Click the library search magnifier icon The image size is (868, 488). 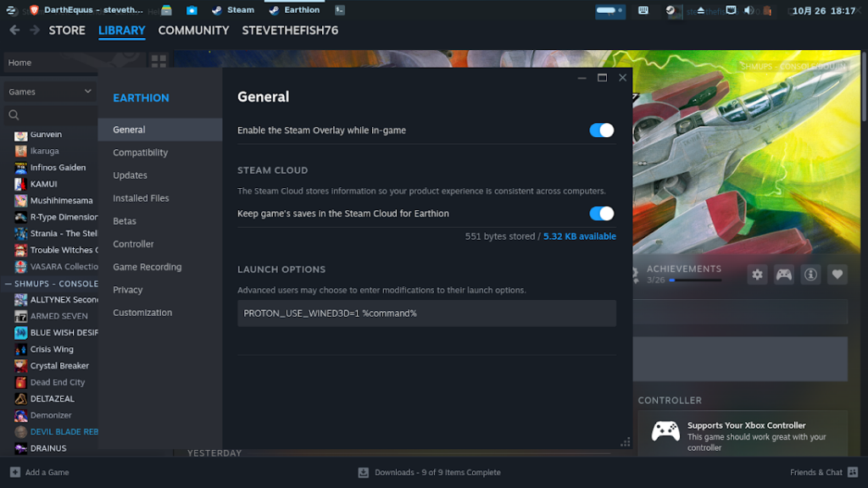14,115
